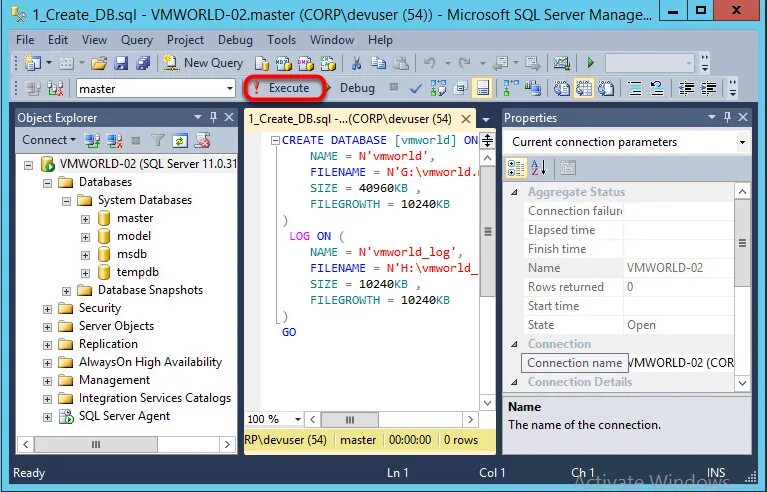Viewport: 767px width, 492px height.
Task: Switch Properties to Categorized view
Action: [517, 168]
